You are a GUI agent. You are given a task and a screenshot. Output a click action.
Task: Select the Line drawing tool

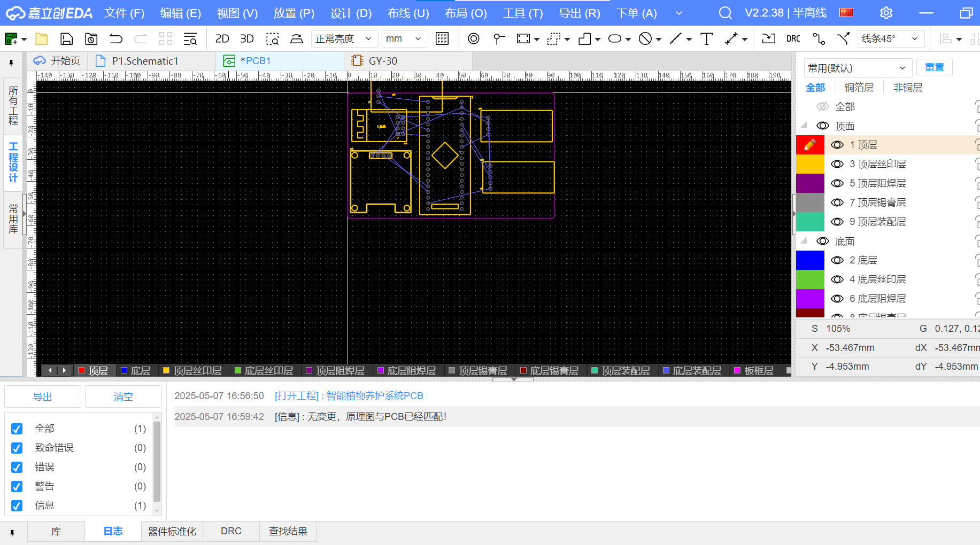click(x=676, y=38)
